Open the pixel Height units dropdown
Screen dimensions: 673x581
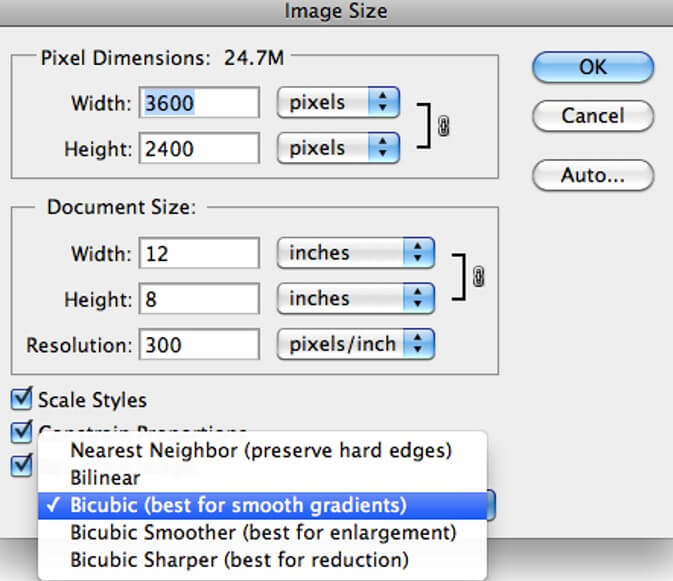click(x=338, y=148)
